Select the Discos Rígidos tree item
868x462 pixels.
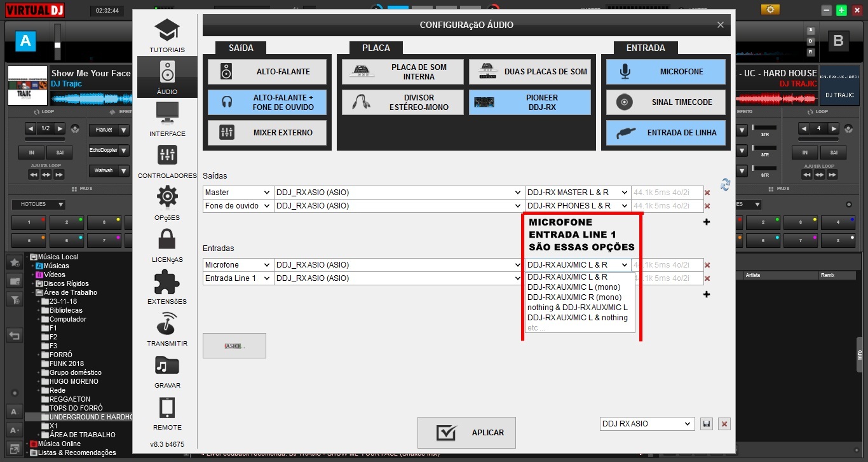(65, 283)
